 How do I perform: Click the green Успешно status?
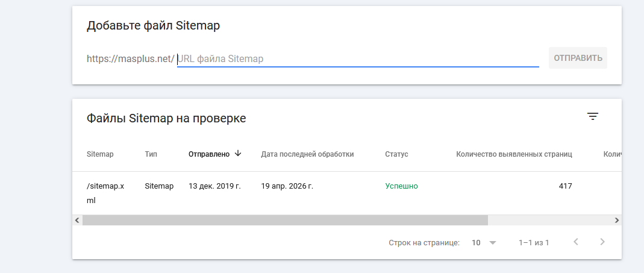click(x=401, y=186)
